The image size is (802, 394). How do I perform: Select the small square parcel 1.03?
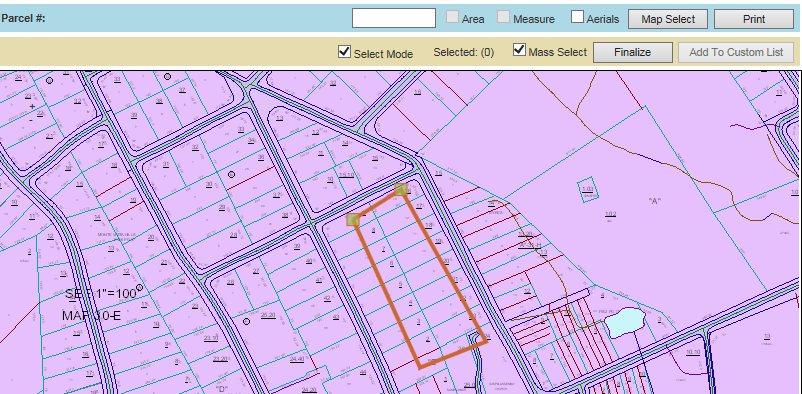[588, 190]
